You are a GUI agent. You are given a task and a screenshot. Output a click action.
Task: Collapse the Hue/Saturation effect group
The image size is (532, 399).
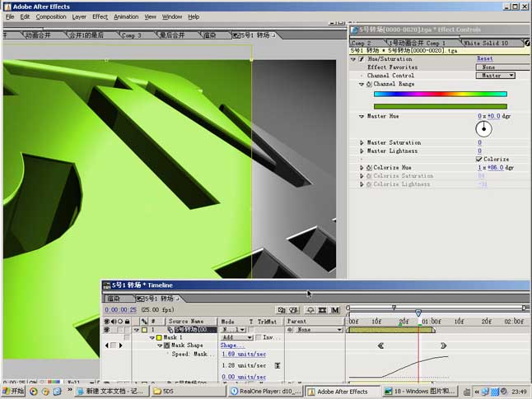(x=353, y=59)
